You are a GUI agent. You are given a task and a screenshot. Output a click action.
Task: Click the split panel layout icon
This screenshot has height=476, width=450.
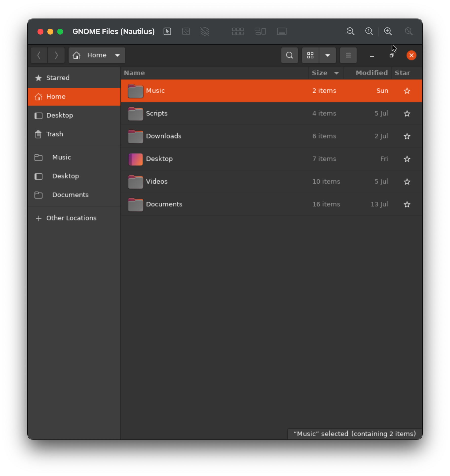[x=260, y=31]
